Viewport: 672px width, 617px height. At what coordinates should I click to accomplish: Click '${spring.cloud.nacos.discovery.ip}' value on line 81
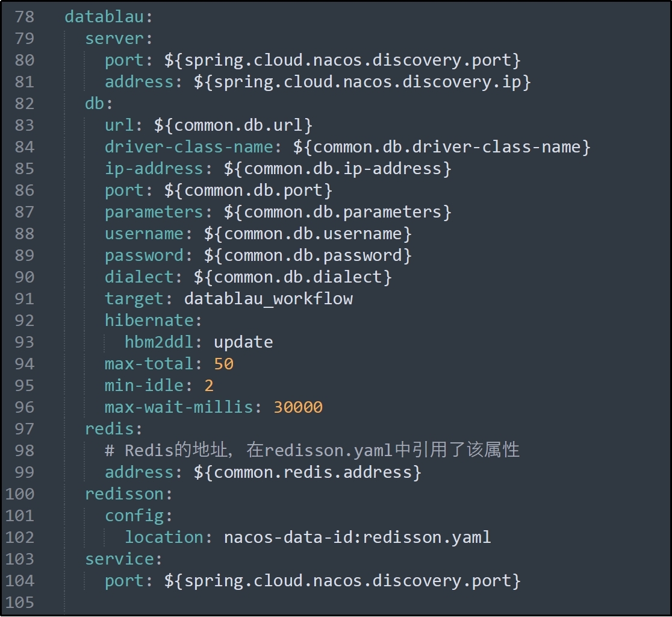point(362,82)
